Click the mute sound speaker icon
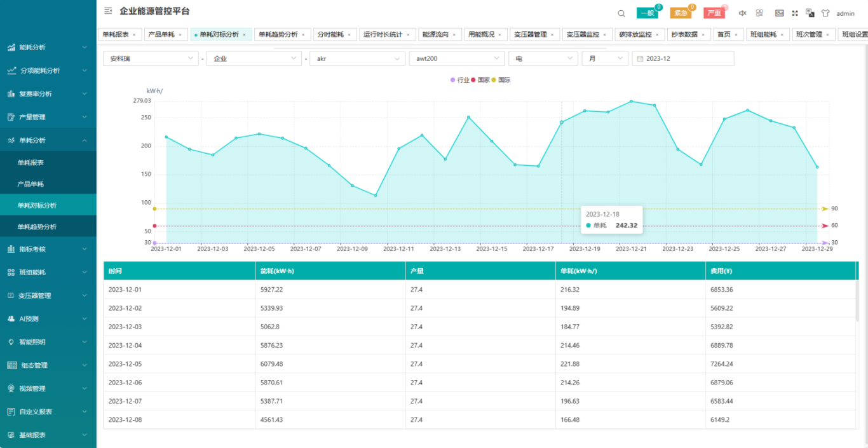This screenshot has width=868, height=448. (x=742, y=13)
